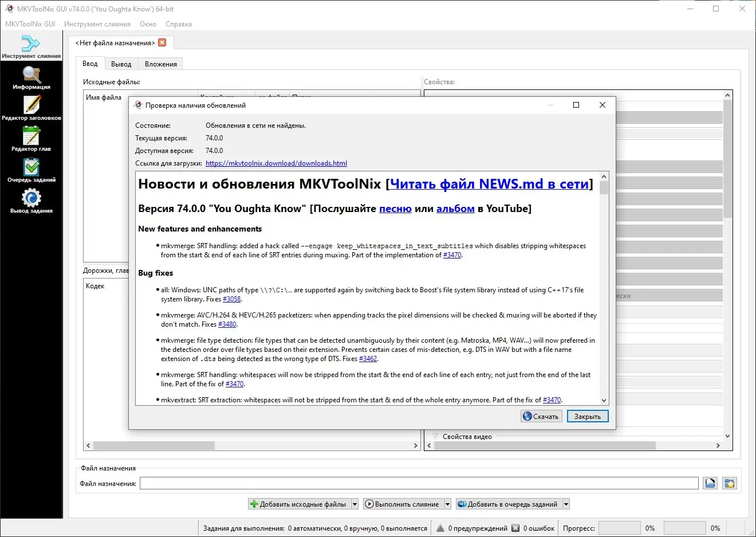Open the mkvtoolnix.download/downloads.html link
This screenshot has width=756, height=537.
tap(276, 163)
